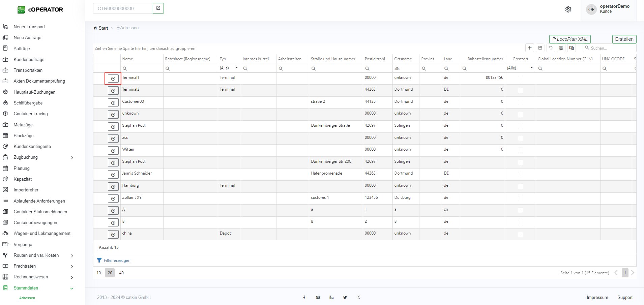Open the Terminal2 row detail icon

coord(113,91)
